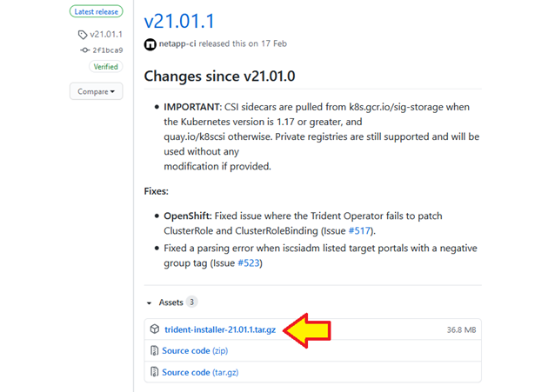The image size is (548, 392).
Task: Open commit 2f1bca9 link
Action: click(108, 50)
